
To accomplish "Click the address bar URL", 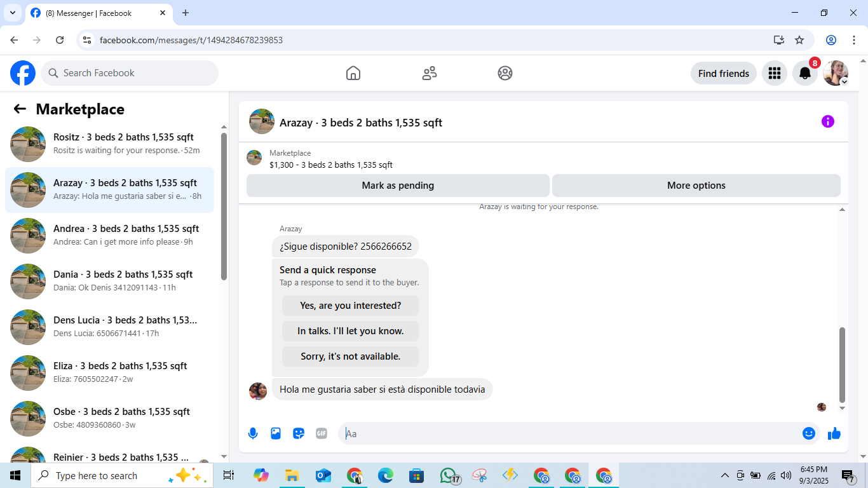I will [191, 40].
